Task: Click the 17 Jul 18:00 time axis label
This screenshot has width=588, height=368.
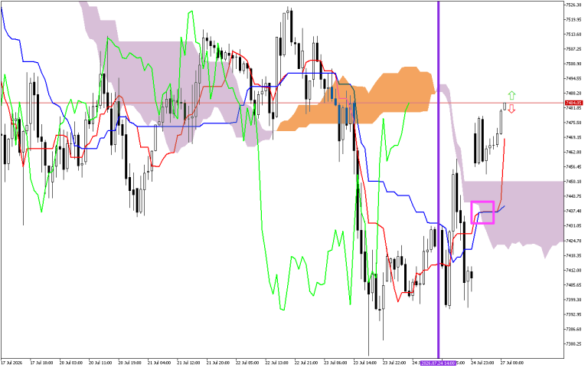Action: click(41, 363)
